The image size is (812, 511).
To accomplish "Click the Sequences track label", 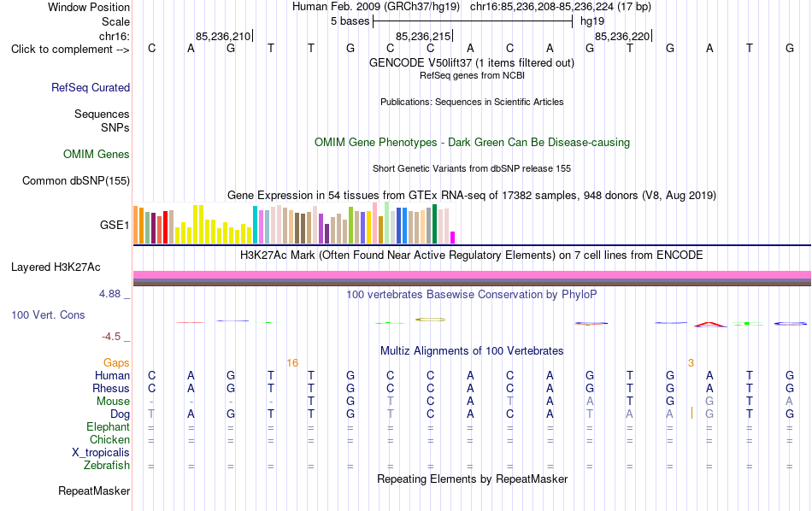I will 102,114.
